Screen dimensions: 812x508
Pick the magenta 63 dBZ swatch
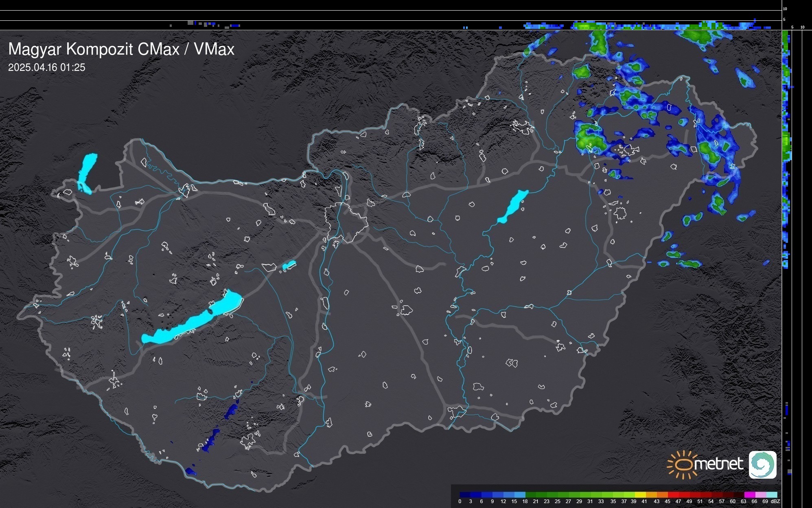pyautogui.click(x=749, y=495)
